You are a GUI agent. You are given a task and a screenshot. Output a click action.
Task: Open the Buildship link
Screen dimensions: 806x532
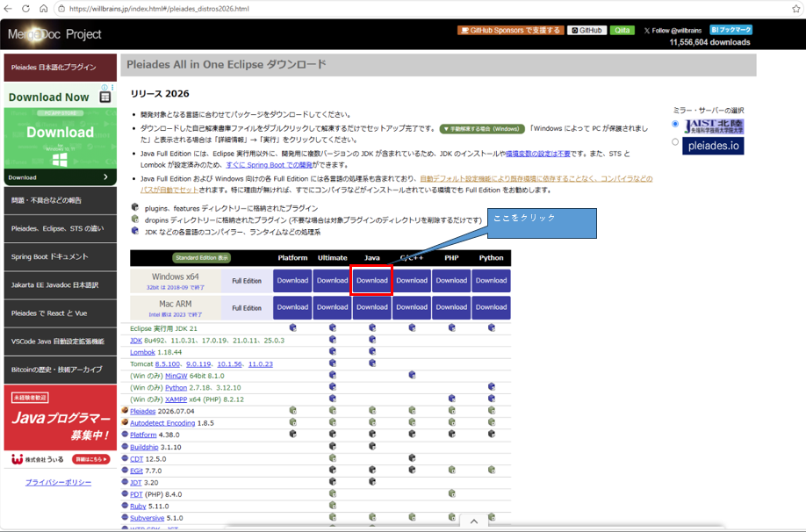144,447
